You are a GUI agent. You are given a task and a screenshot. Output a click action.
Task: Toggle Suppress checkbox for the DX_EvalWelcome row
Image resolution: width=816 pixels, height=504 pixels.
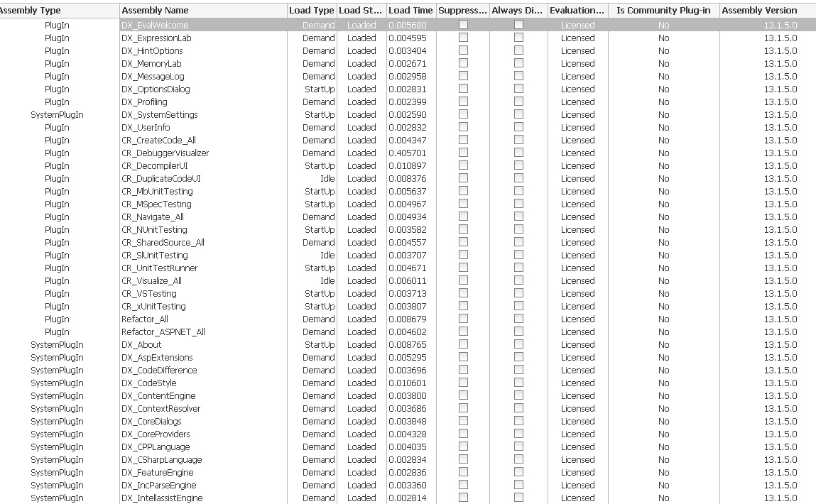click(x=463, y=25)
